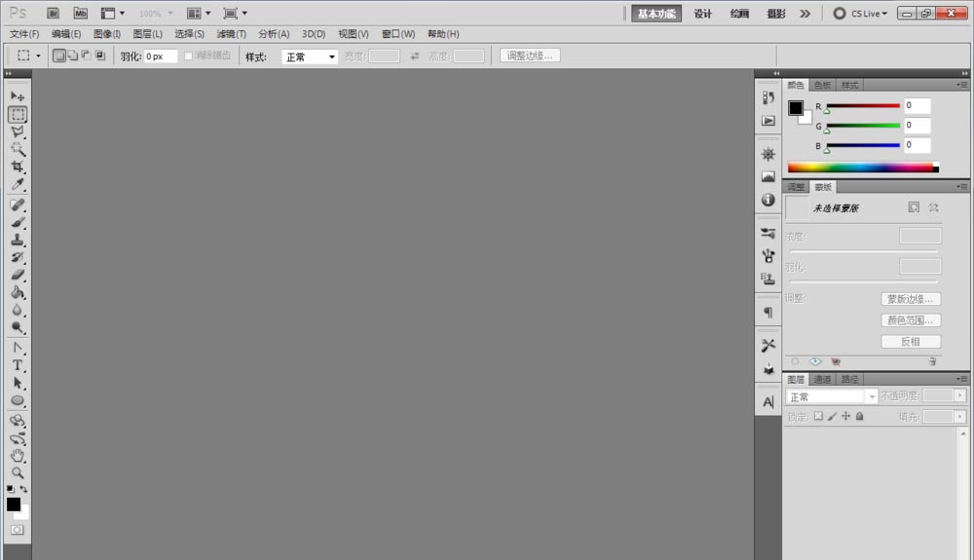Choose New Selection mode in options bar
The image size is (974, 560).
click(59, 56)
